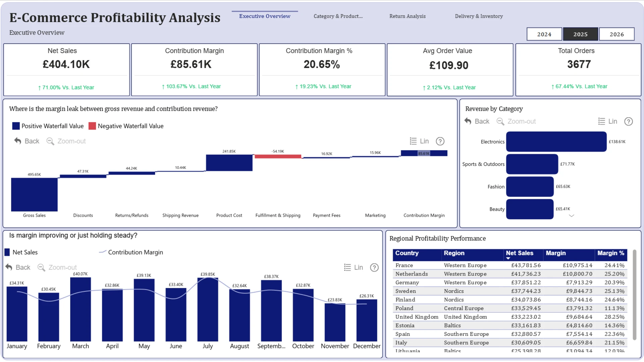Screen dimensions: 644x362
Task: Select year 2026 filter
Action: [616, 34]
